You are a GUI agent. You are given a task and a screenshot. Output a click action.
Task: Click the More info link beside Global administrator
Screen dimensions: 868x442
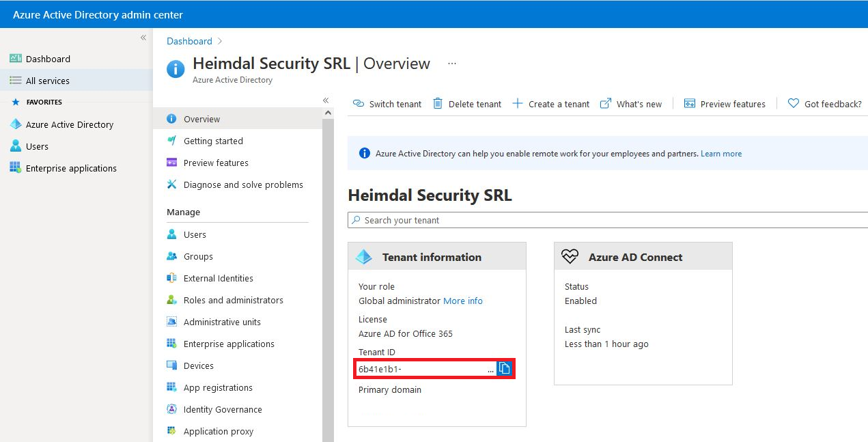click(x=463, y=301)
